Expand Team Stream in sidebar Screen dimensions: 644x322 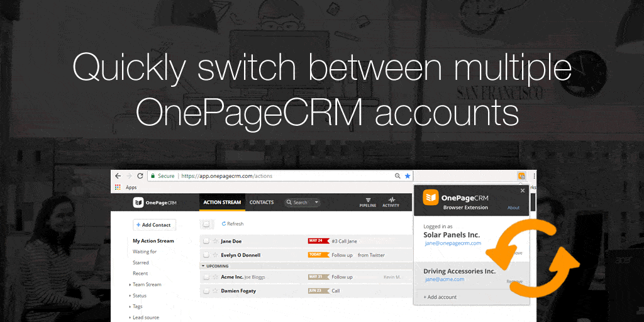pos(130,285)
